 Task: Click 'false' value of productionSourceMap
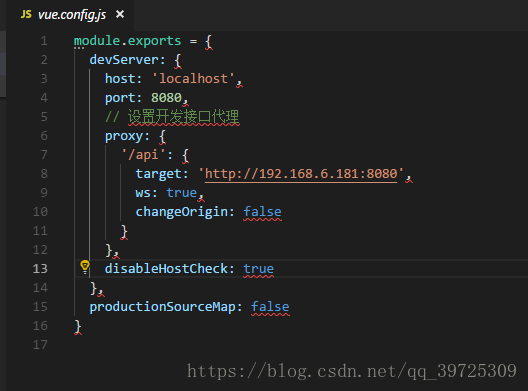[x=270, y=307]
